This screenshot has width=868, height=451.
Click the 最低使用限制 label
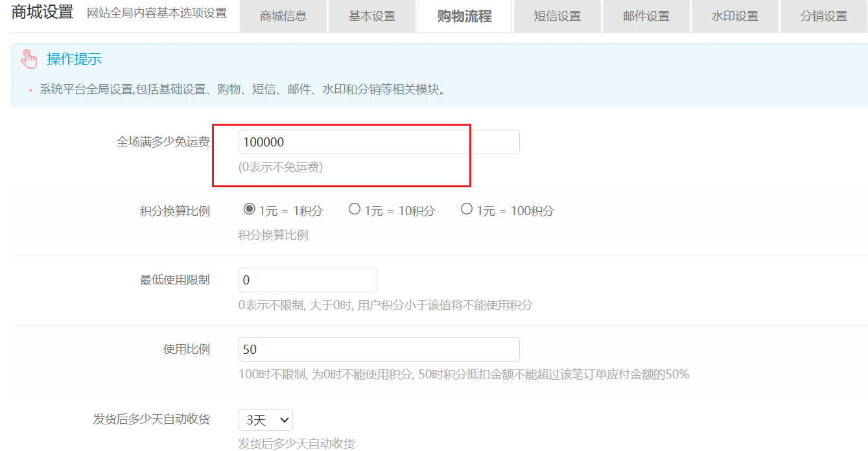(x=175, y=280)
